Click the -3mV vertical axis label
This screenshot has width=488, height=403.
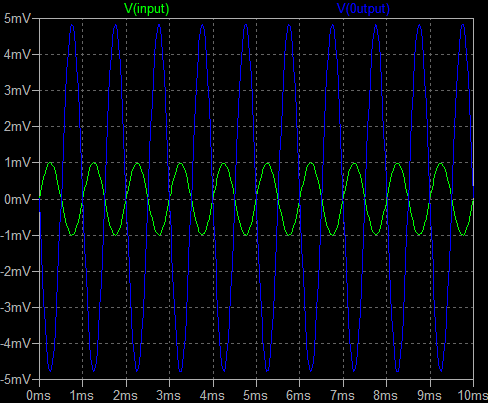coord(15,307)
